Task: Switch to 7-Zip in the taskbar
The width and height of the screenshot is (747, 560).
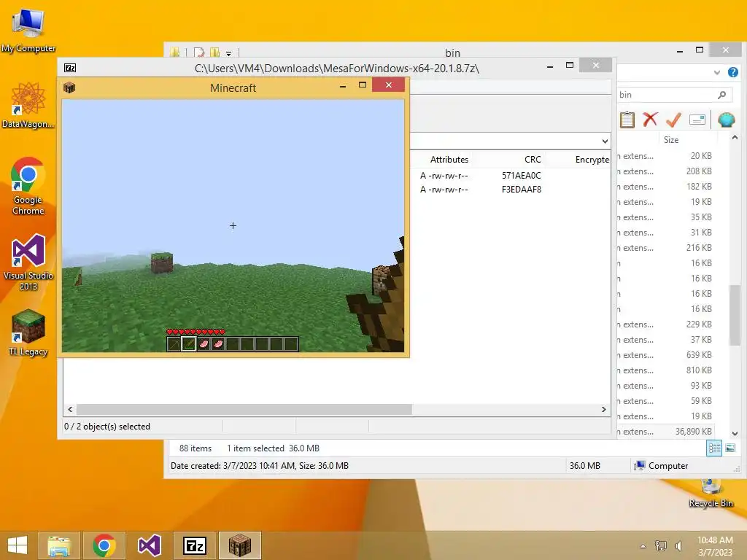Action: [x=194, y=545]
